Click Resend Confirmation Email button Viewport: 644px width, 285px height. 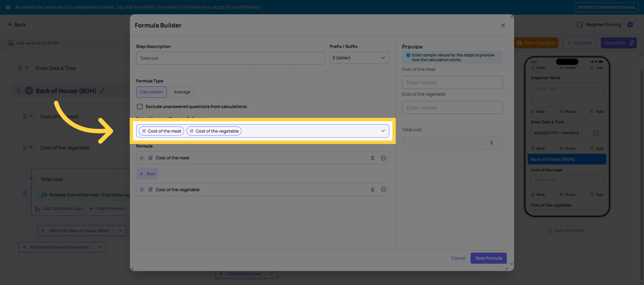[x=607, y=7]
